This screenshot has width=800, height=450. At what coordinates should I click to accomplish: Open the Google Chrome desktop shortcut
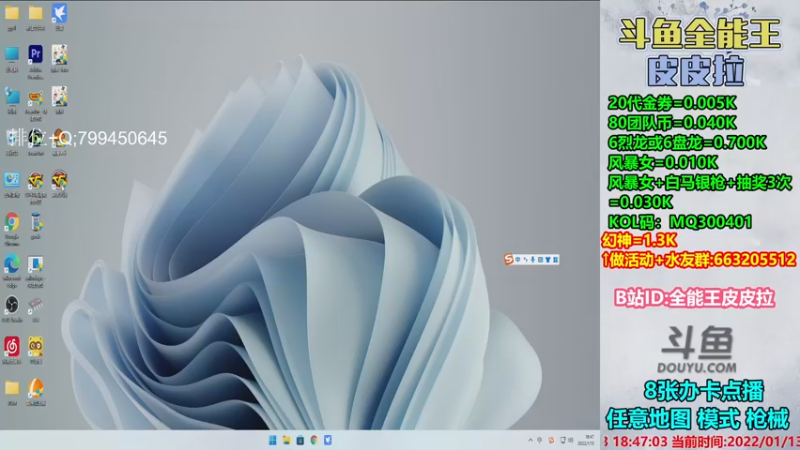12,222
